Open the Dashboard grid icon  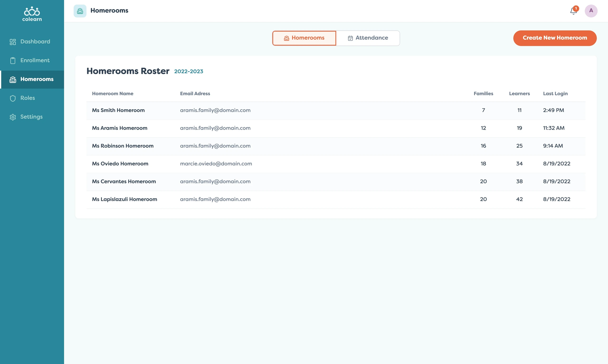pyautogui.click(x=13, y=42)
